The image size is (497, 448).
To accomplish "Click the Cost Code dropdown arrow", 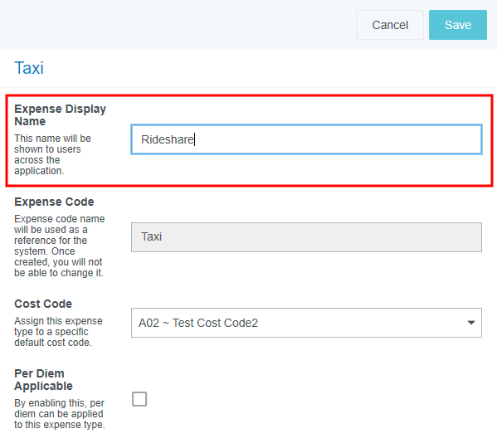I will [x=471, y=323].
